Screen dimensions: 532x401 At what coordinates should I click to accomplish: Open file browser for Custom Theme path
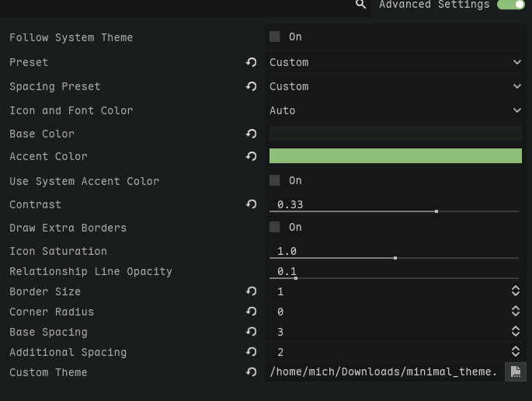[x=516, y=371]
